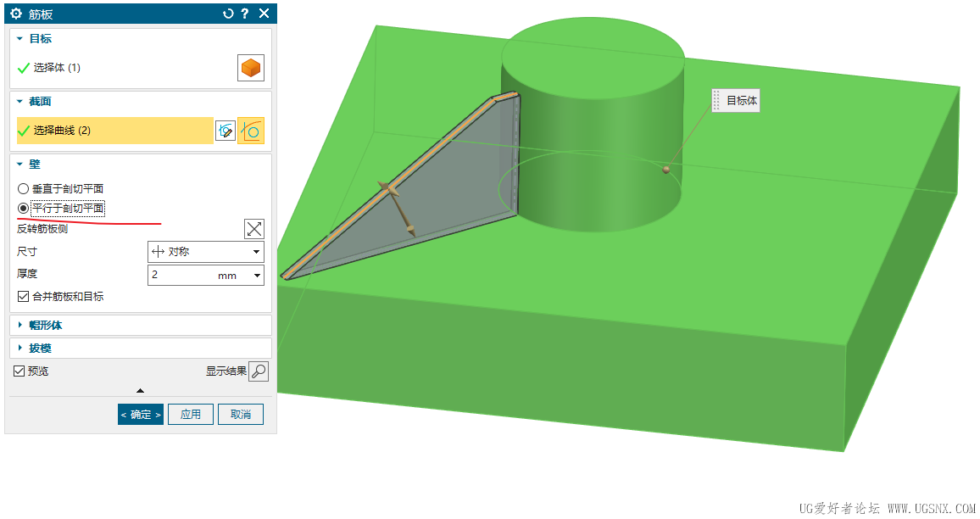The height and width of the screenshot is (519, 980).
Task: Select the 垂直于剖切平面 radio button
Action: point(24,189)
